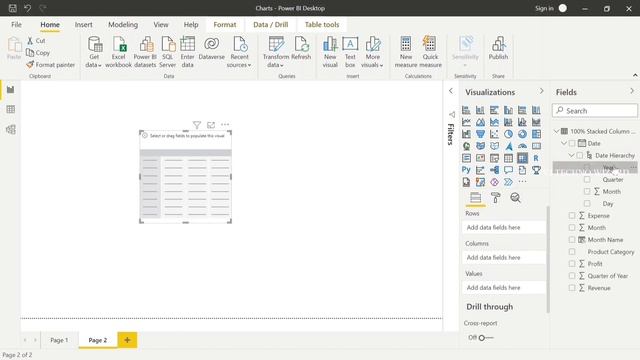Screen dimensions: 640x360
Task: Open the Transform data dropdown
Action: click(276, 61)
